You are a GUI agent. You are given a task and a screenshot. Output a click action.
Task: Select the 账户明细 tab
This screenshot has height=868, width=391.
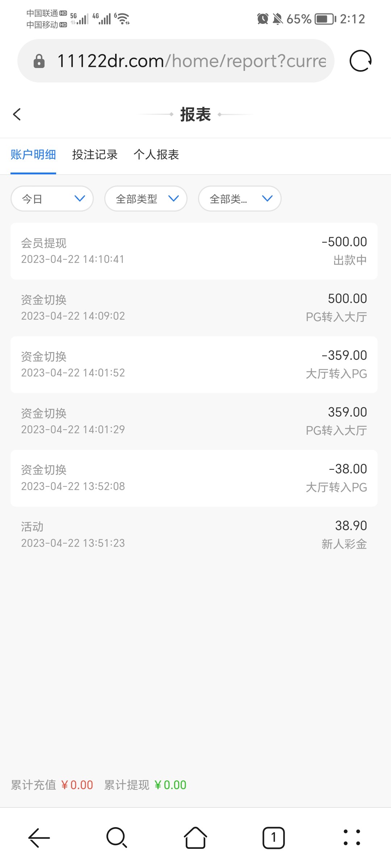pyautogui.click(x=33, y=155)
